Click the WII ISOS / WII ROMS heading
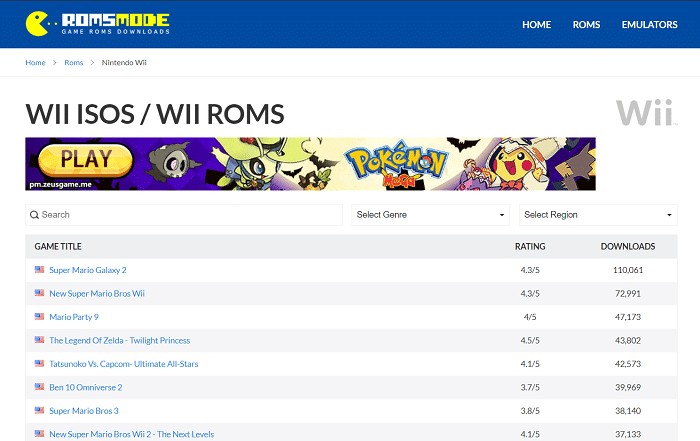Image resolution: width=700 pixels, height=441 pixels. [x=155, y=114]
